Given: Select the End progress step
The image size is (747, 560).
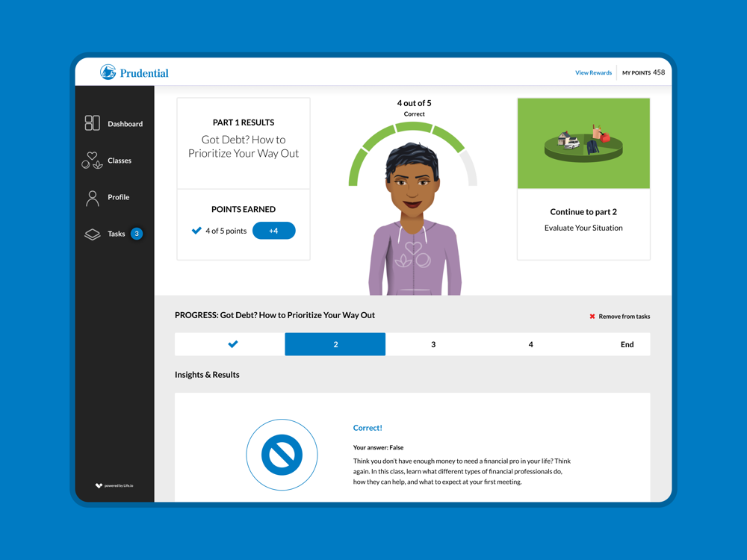Looking at the screenshot, I should click(627, 344).
